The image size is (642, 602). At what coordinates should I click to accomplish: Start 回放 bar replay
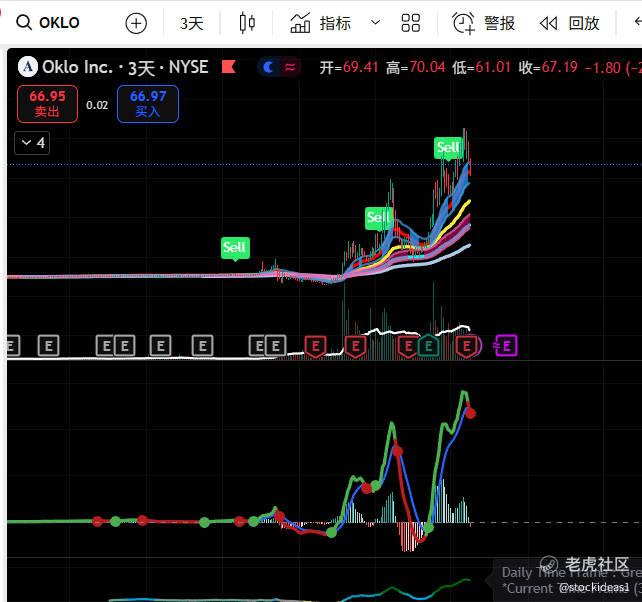pyautogui.click(x=569, y=23)
